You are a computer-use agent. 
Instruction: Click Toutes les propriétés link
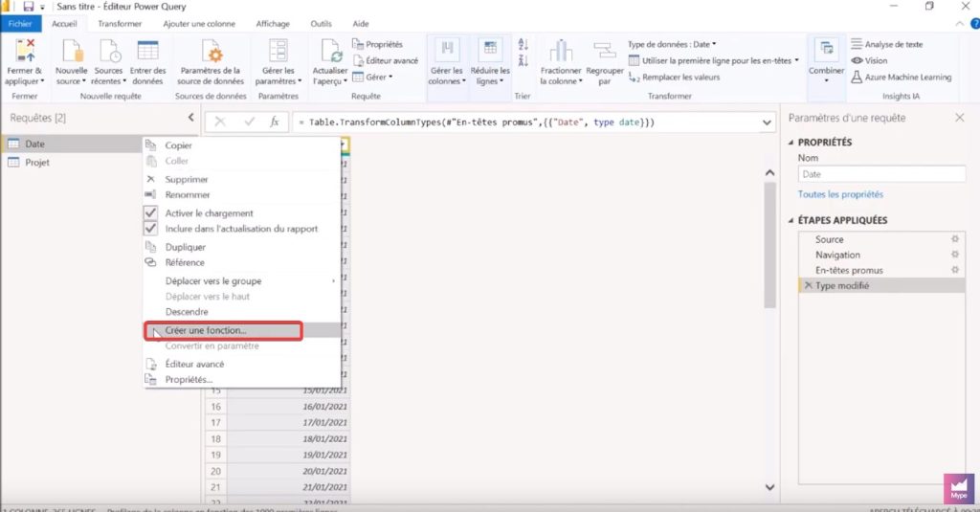click(840, 194)
